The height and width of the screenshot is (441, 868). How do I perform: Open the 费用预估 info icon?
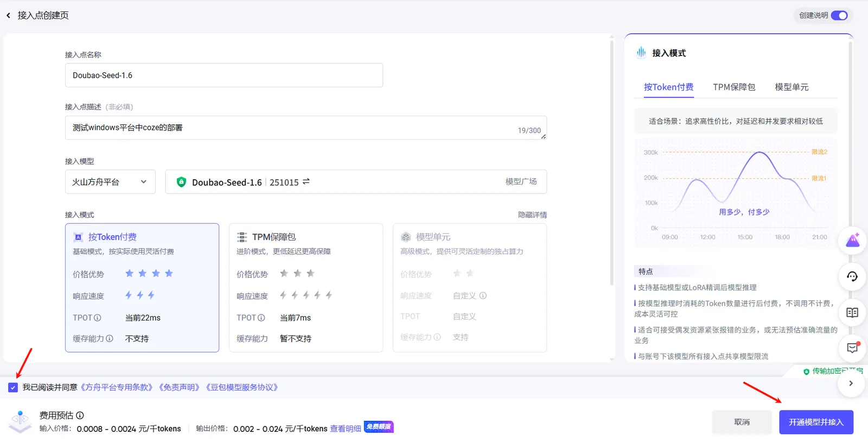pyautogui.click(x=80, y=415)
